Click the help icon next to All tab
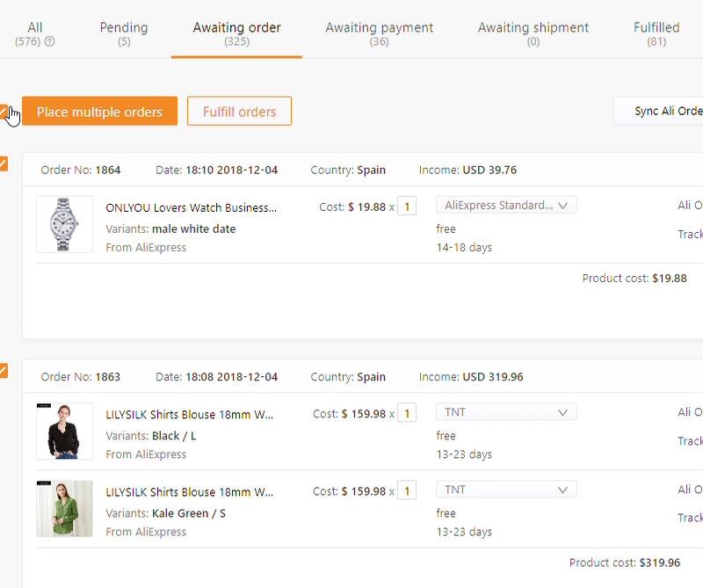The width and height of the screenshot is (703, 588). click(x=47, y=40)
